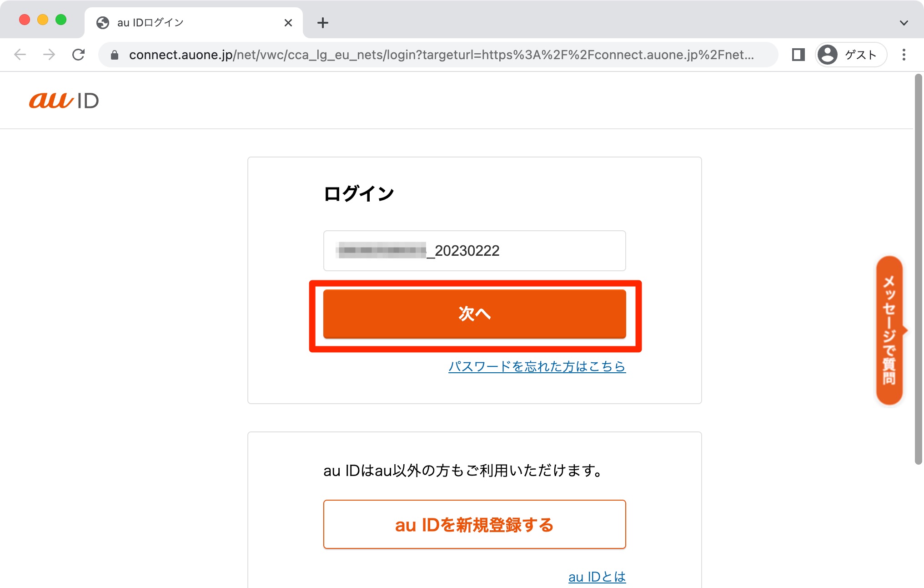Click the page vertical scrollbar
This screenshot has height=588, width=924.
(x=918, y=269)
